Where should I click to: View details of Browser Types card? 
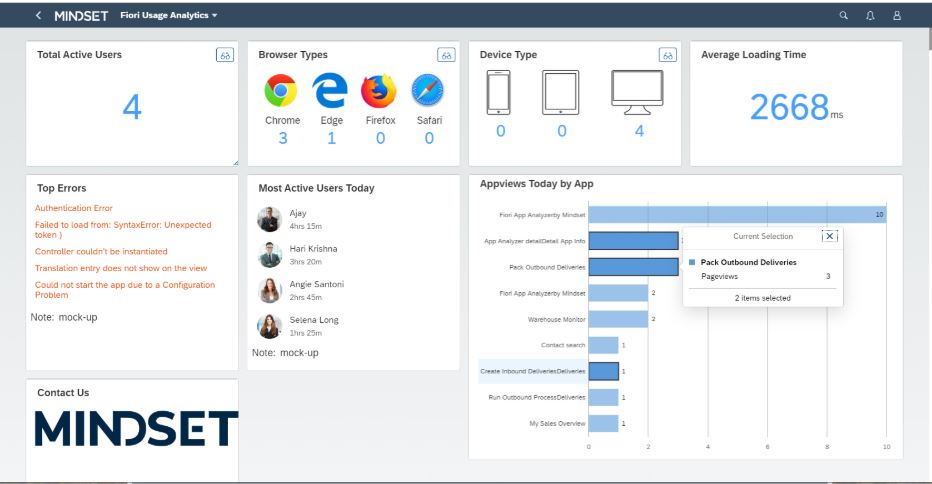[446, 55]
